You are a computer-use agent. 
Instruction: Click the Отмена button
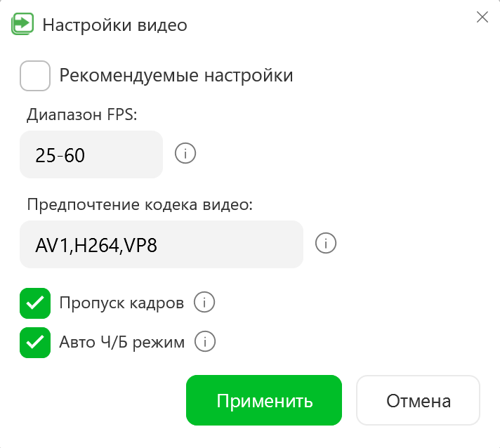pos(418,401)
